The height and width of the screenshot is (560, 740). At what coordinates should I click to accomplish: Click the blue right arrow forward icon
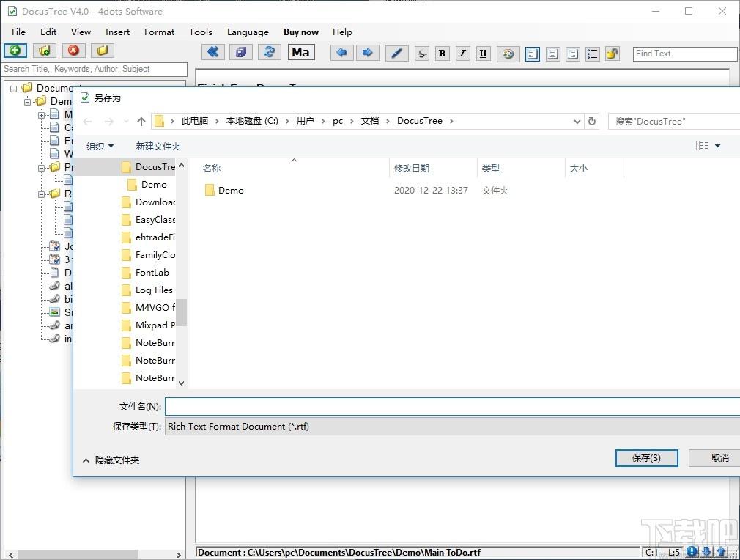coord(367,53)
